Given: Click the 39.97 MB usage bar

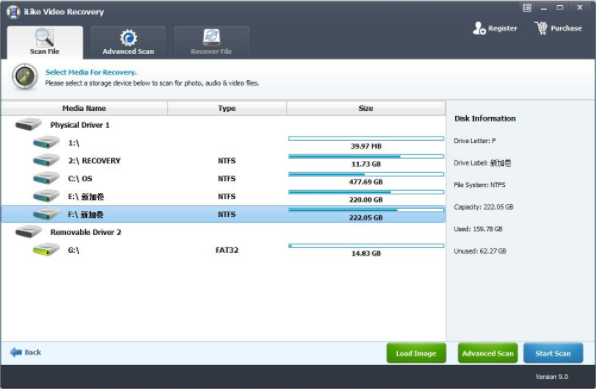Looking at the screenshot, I should point(366,139).
